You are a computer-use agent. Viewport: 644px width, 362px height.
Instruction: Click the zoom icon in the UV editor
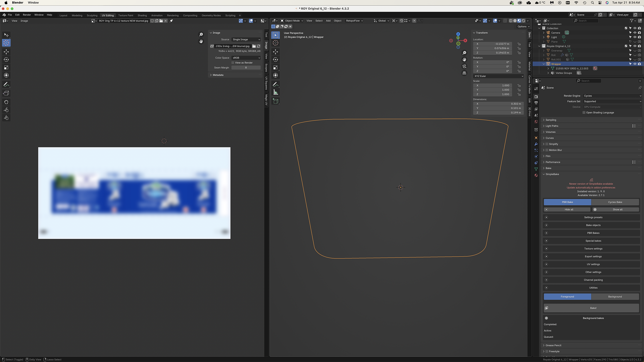[201, 34]
